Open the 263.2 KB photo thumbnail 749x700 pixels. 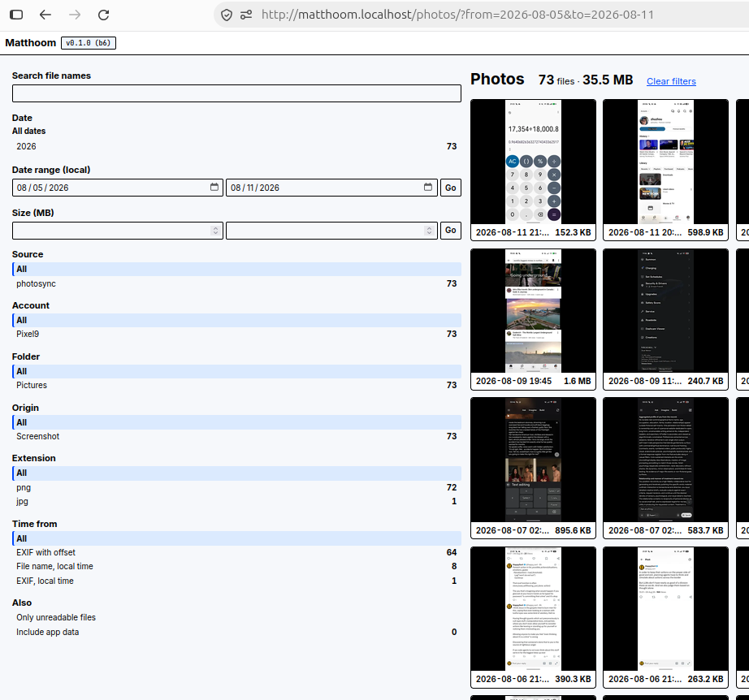click(665, 616)
